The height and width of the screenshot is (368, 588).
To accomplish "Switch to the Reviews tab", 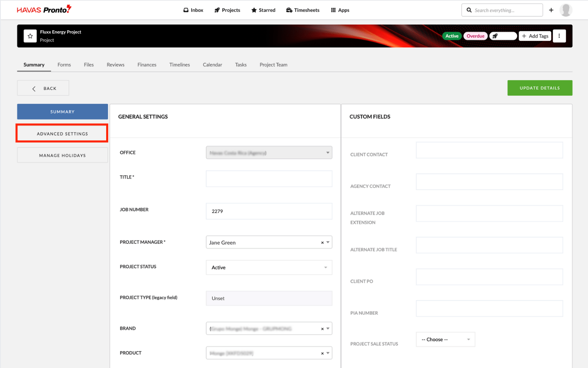I will 116,65.
